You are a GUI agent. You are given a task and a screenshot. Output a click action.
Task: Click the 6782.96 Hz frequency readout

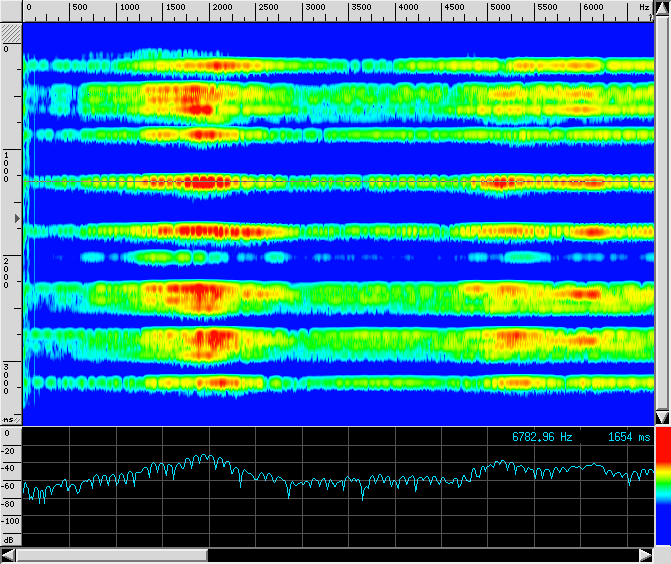[542, 437]
